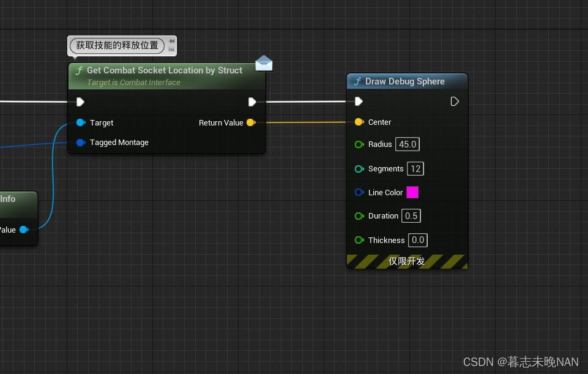This screenshot has height=374, width=588.
Task: Select the partially visible Info node
Action: [19, 219]
